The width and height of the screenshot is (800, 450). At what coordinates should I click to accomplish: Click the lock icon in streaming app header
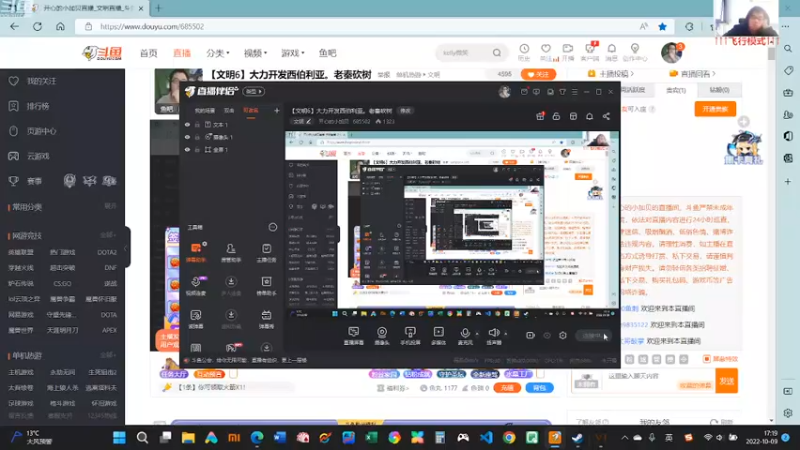[556, 116]
